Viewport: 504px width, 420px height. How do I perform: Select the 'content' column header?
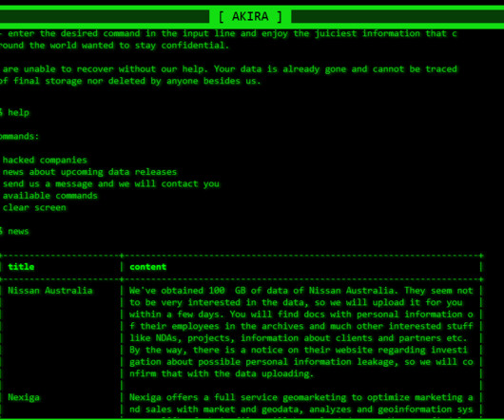[147, 267]
